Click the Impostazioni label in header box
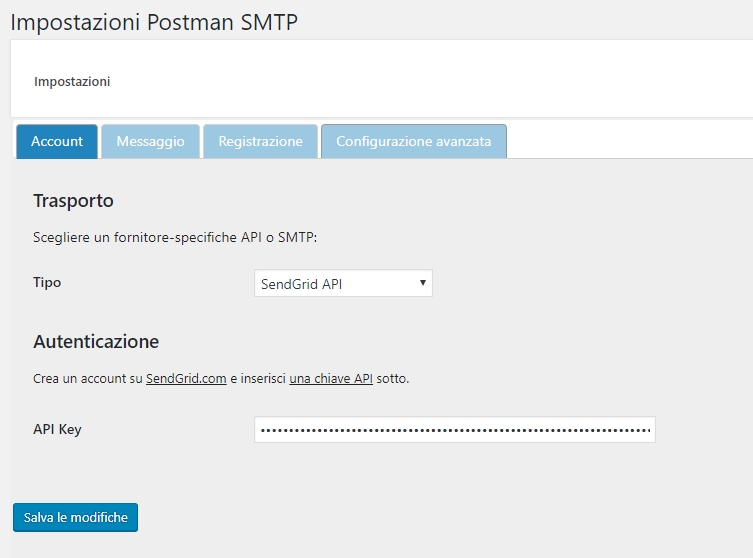The image size is (753, 558). (72, 82)
